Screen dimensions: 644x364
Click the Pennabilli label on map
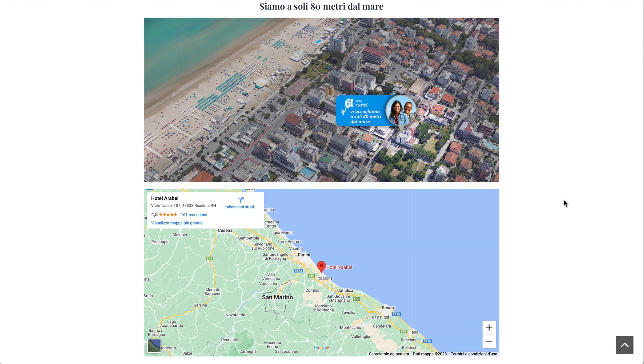pyautogui.click(x=230, y=340)
